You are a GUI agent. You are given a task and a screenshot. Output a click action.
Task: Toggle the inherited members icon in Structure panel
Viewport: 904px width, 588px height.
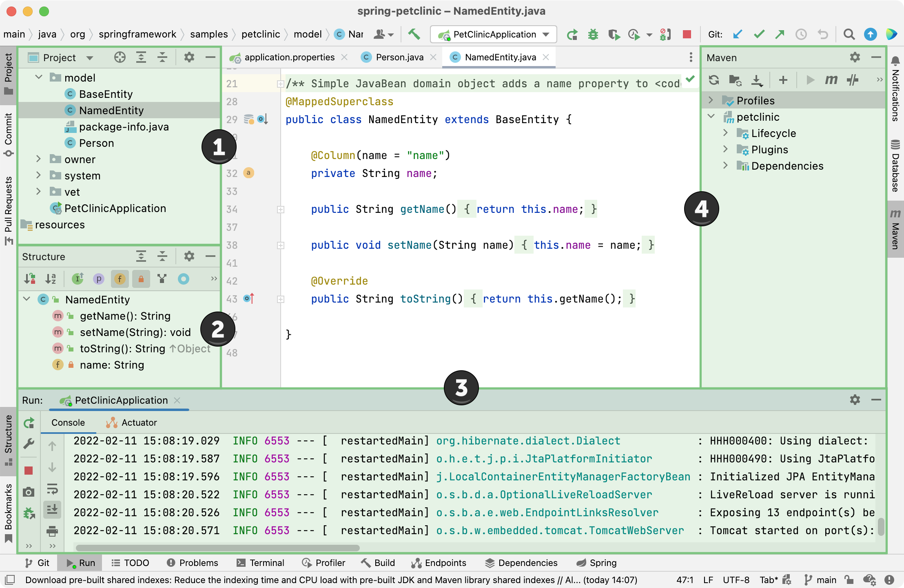click(77, 279)
